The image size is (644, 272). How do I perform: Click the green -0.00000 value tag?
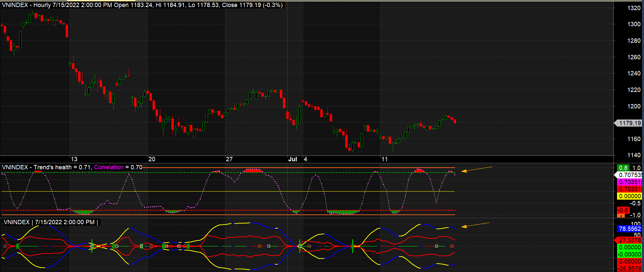point(630,254)
